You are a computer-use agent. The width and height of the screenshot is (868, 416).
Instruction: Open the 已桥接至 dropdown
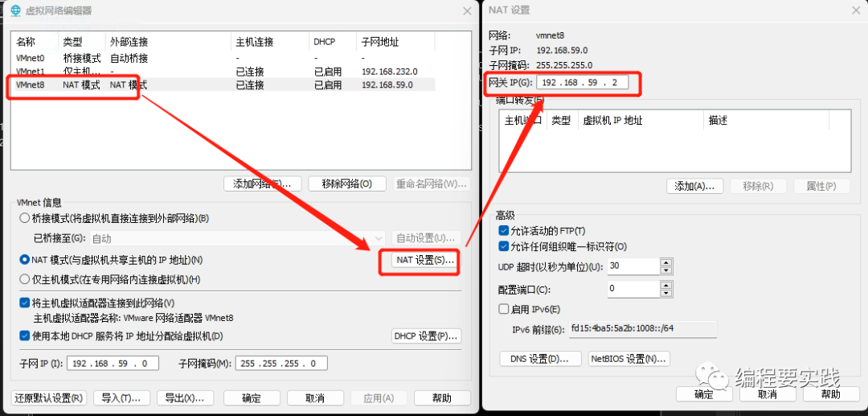coord(238,239)
